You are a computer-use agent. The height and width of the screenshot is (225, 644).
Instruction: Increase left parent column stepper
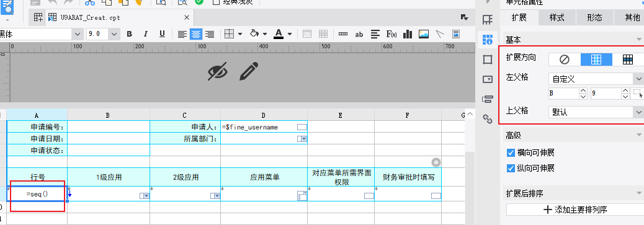pos(583,90)
